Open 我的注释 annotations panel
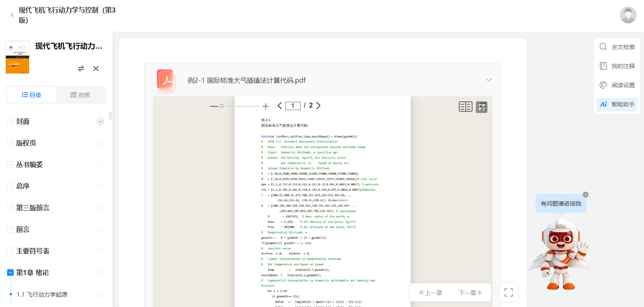Image resolution: width=644 pixels, height=307 pixels. pyautogui.click(x=617, y=66)
